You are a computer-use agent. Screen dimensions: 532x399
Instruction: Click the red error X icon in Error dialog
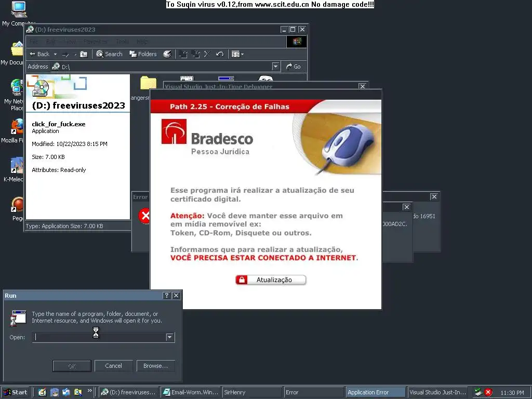click(x=144, y=216)
